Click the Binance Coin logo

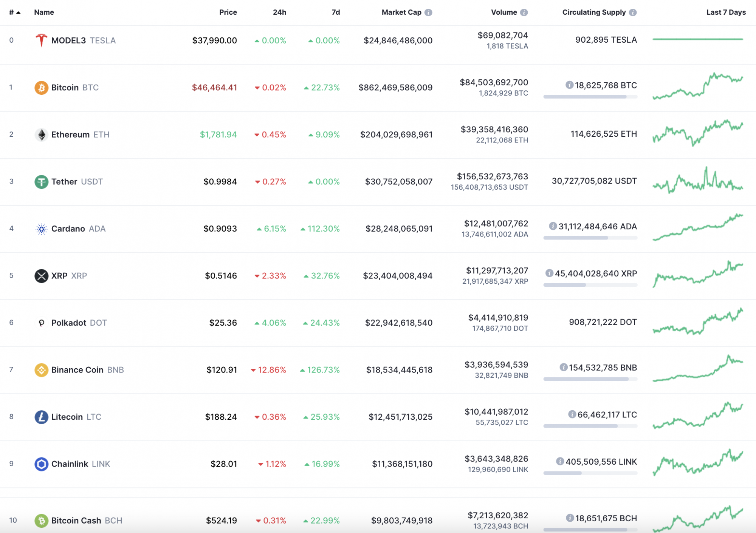click(x=42, y=370)
